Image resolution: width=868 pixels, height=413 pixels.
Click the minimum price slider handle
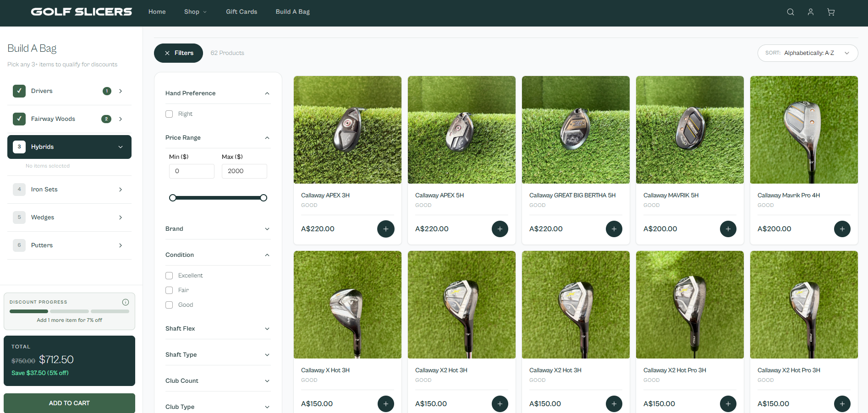[x=173, y=198]
